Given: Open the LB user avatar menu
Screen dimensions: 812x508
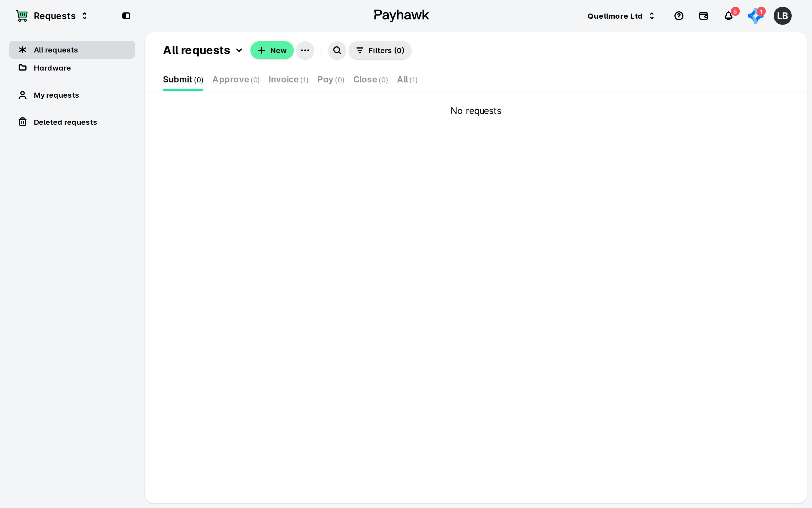Looking at the screenshot, I should 782,16.
